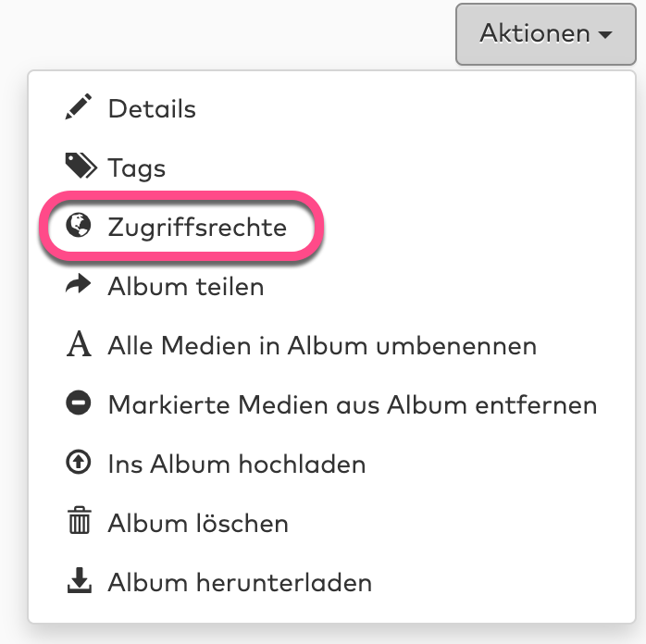646x644 pixels.
Task: Click the trash can icon
Action: tap(80, 522)
